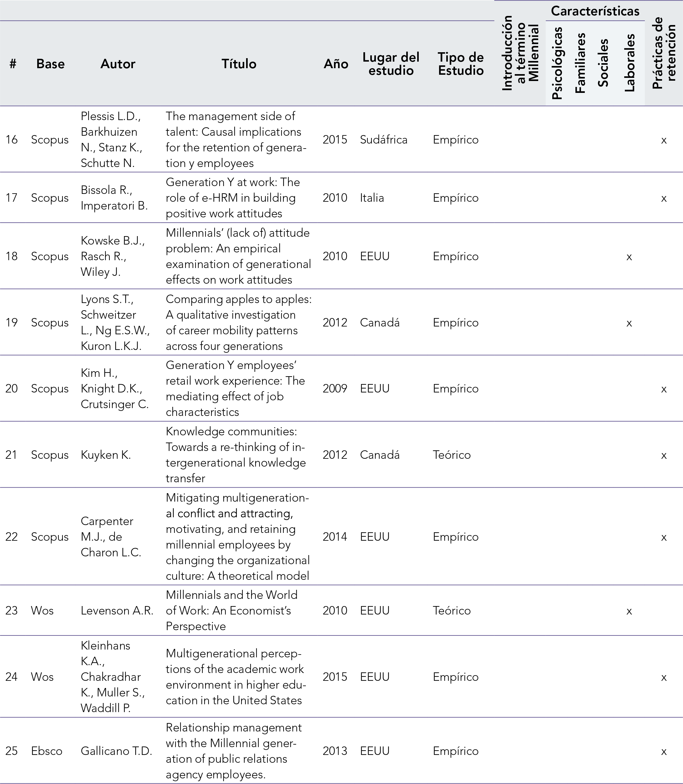Click the x mark in row 16

664,140
